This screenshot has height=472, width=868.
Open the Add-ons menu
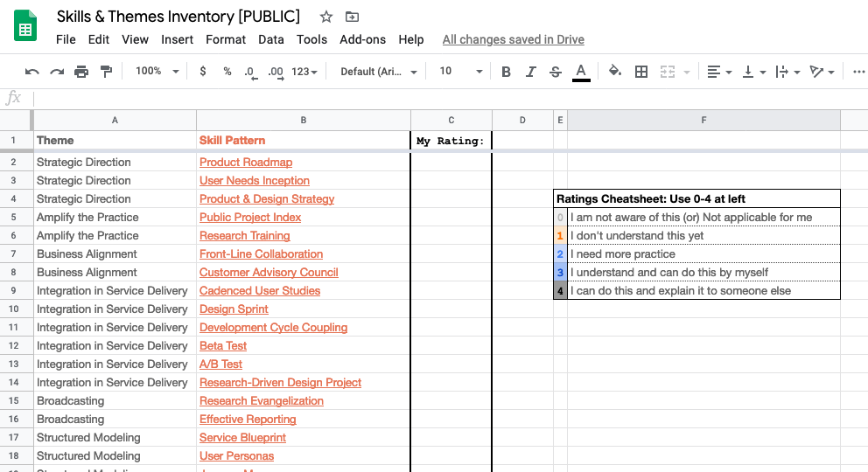362,39
